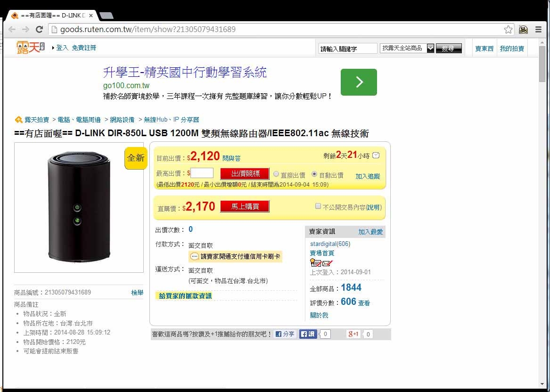
Task: Click the envelope reminder icon near remaining time
Action: [x=376, y=155]
